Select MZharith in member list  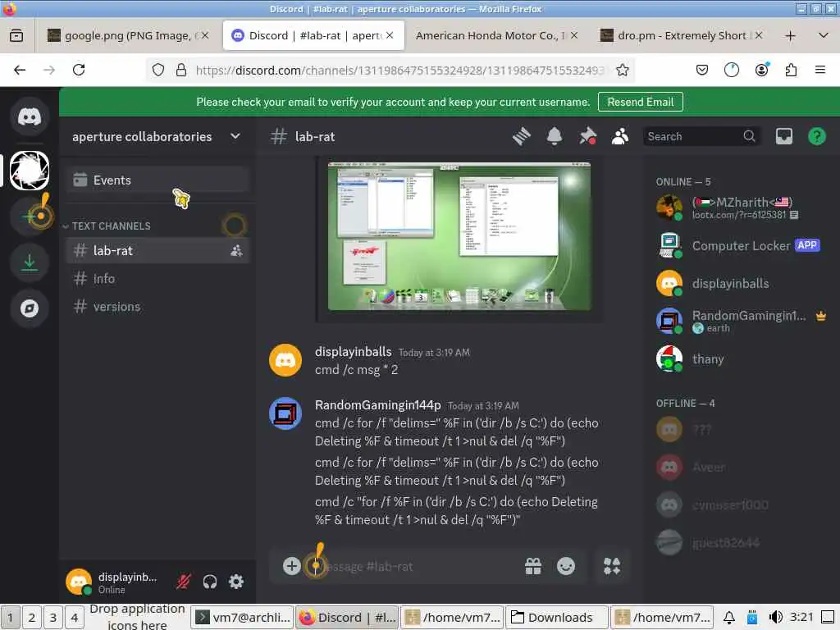point(741,208)
